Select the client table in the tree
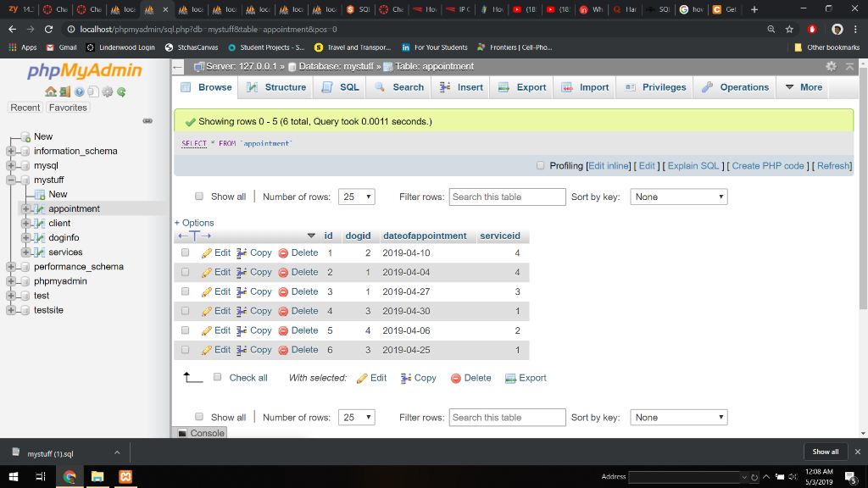This screenshot has width=868, height=488. [x=59, y=223]
